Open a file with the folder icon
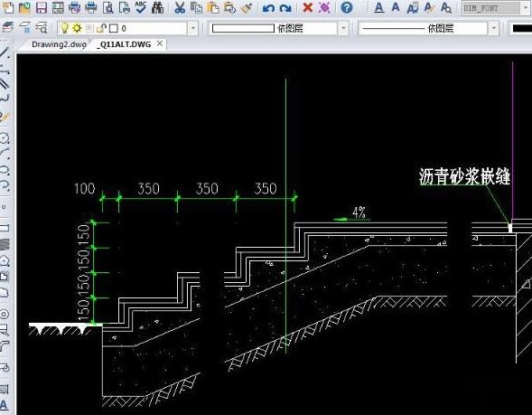Viewport: 532px width, 415px height. point(24,7)
